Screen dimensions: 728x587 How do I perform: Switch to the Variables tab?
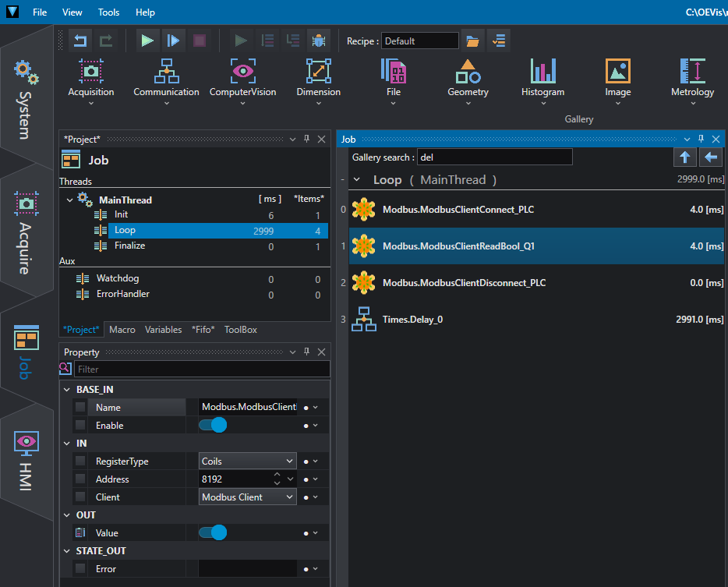[x=163, y=330]
